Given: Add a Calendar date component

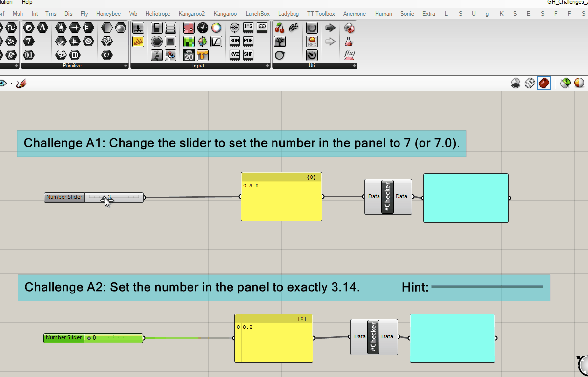Looking at the screenshot, I should (x=189, y=55).
